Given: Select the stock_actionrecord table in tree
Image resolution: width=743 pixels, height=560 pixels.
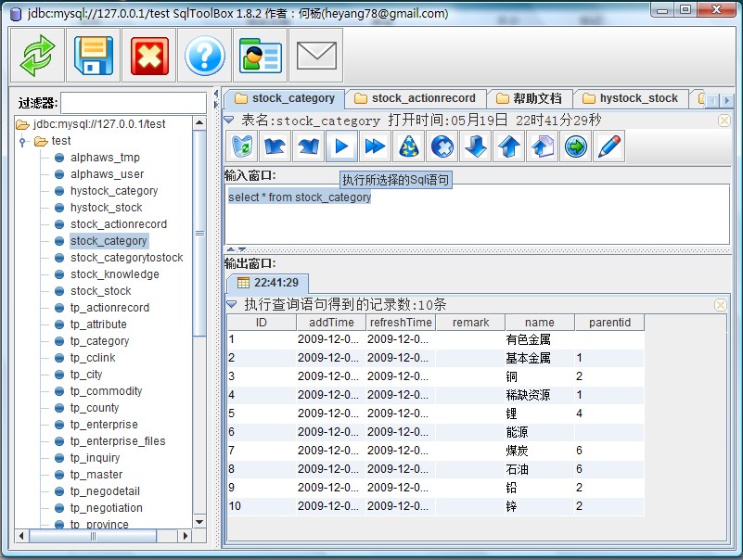Looking at the screenshot, I should 119,224.
